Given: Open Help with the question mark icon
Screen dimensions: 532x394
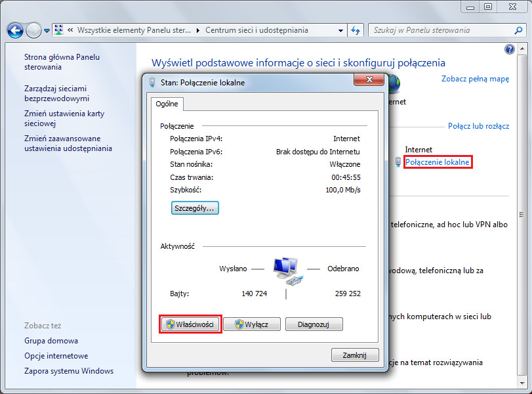Looking at the screenshot, I should point(509,50).
